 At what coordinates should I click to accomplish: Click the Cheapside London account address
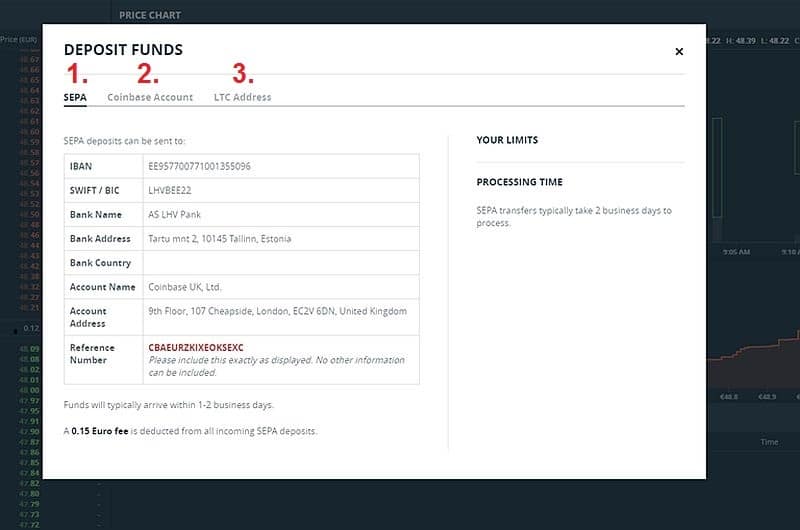pyautogui.click(x=278, y=311)
